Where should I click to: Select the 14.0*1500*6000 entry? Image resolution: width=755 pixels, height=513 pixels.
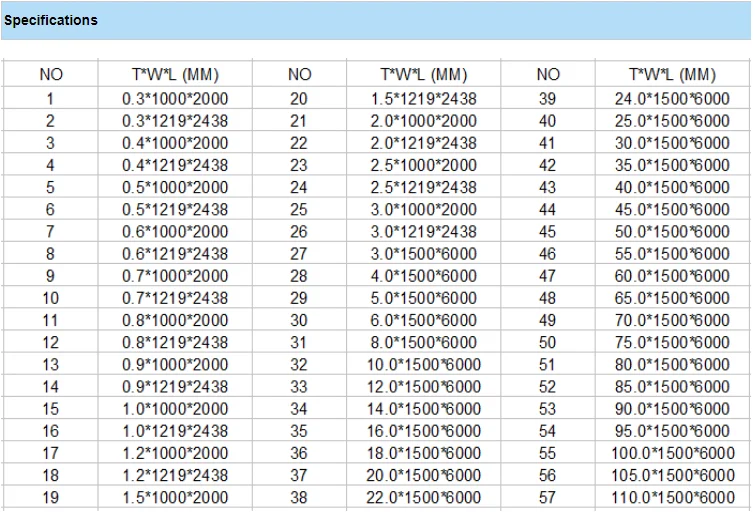(424, 409)
